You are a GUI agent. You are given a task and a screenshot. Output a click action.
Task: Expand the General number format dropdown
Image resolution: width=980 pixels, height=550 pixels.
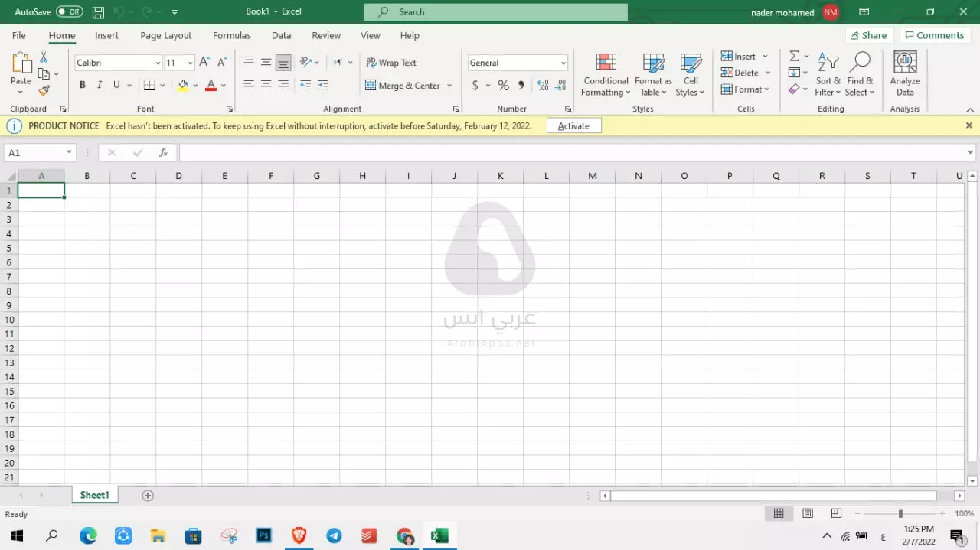pyautogui.click(x=563, y=63)
